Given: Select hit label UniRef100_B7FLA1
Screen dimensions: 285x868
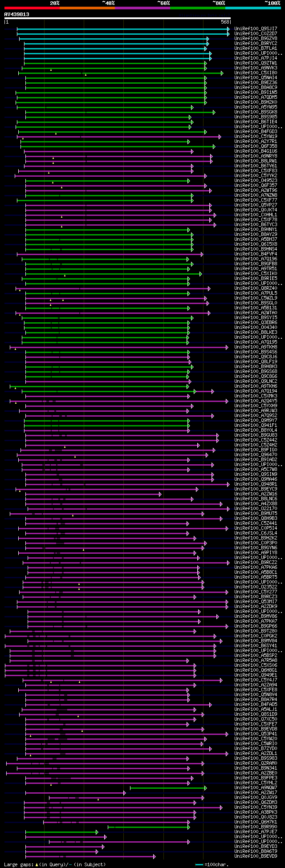Looking at the screenshot, I should 256,48.
